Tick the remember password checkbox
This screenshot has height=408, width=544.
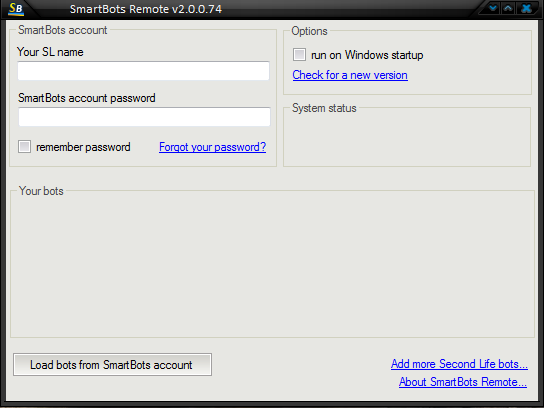coord(24,146)
